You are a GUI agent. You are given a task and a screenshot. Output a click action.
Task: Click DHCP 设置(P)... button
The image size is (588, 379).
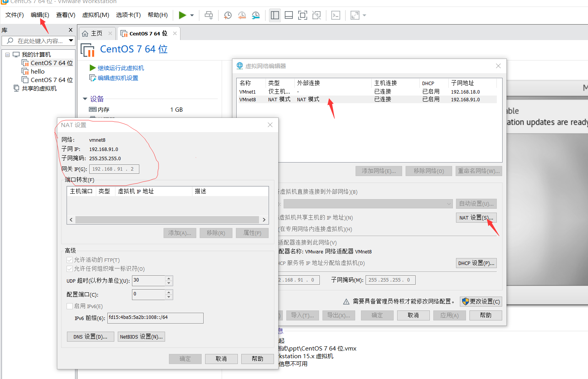[x=476, y=263]
